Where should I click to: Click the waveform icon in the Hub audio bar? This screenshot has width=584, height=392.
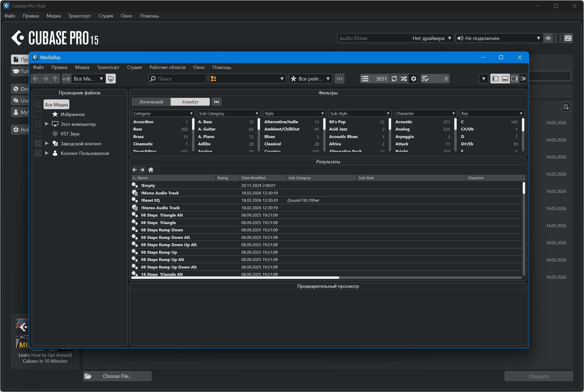click(548, 38)
